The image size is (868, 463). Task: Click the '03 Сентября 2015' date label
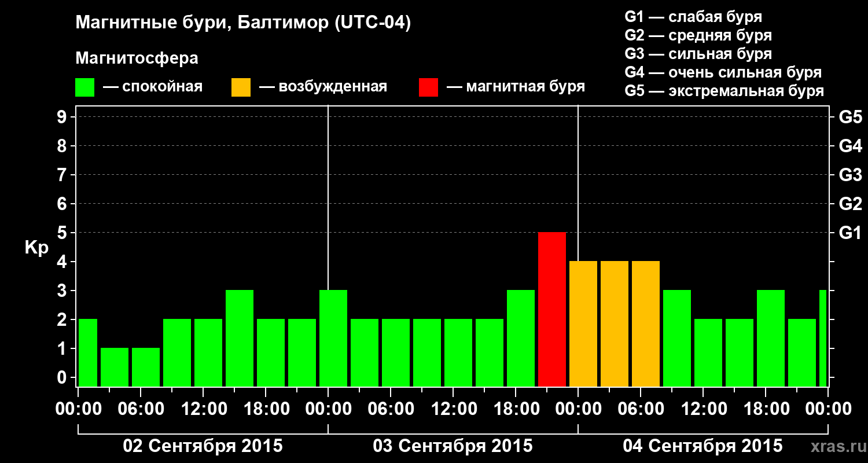[453, 446]
